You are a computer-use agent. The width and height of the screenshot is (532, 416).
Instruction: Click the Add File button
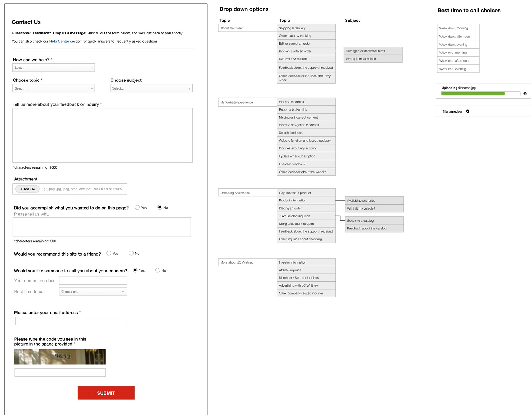[x=27, y=189]
